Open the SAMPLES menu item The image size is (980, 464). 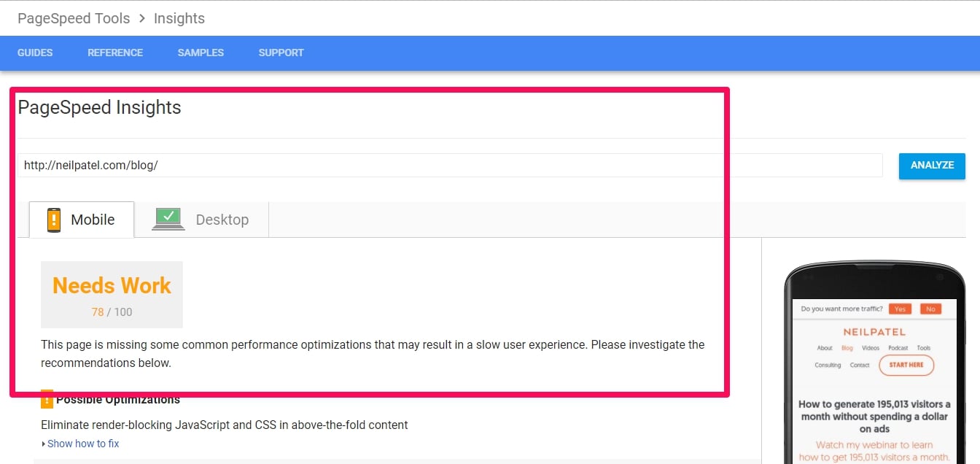pyautogui.click(x=201, y=53)
